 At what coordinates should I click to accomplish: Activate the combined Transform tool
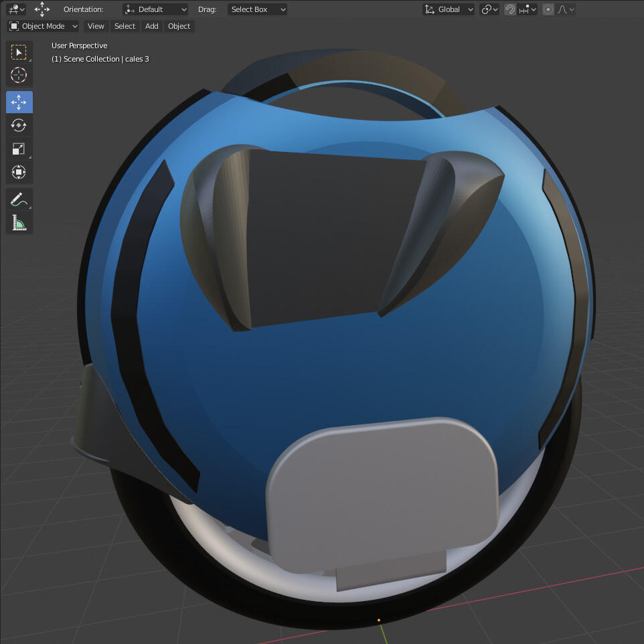tap(19, 171)
